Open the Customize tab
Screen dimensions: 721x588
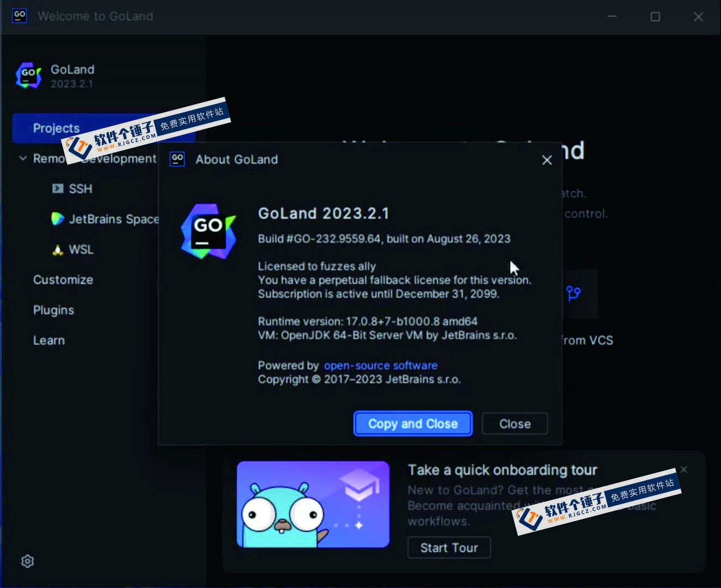point(63,280)
